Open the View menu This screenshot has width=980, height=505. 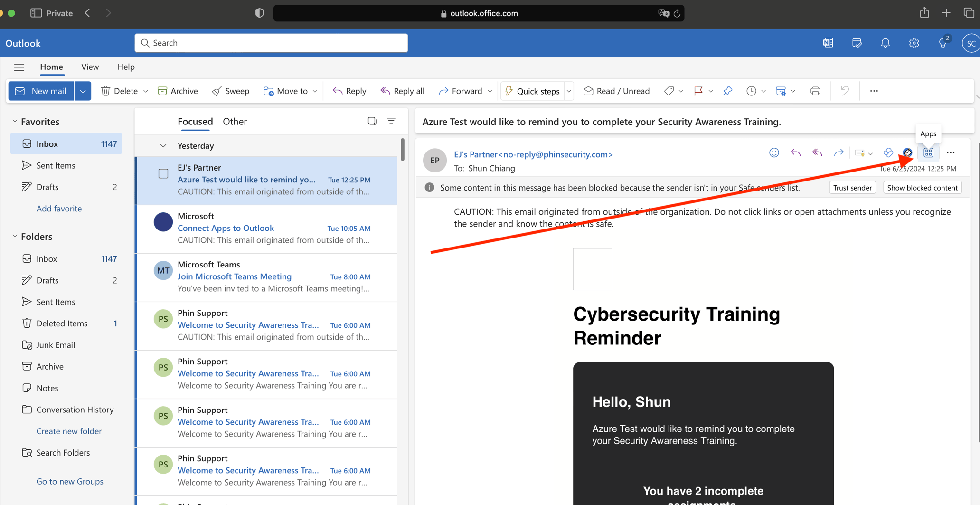pyautogui.click(x=90, y=67)
